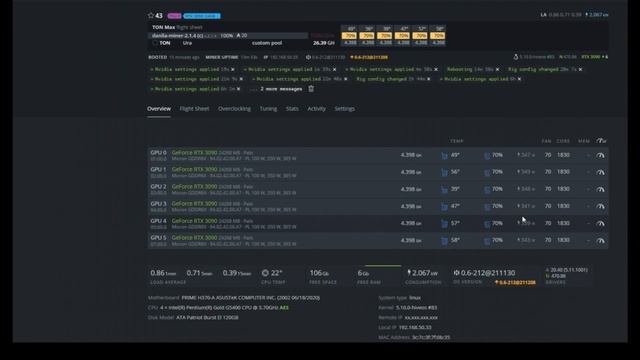Click the 26.39 GH total hashrate value

(324, 43)
